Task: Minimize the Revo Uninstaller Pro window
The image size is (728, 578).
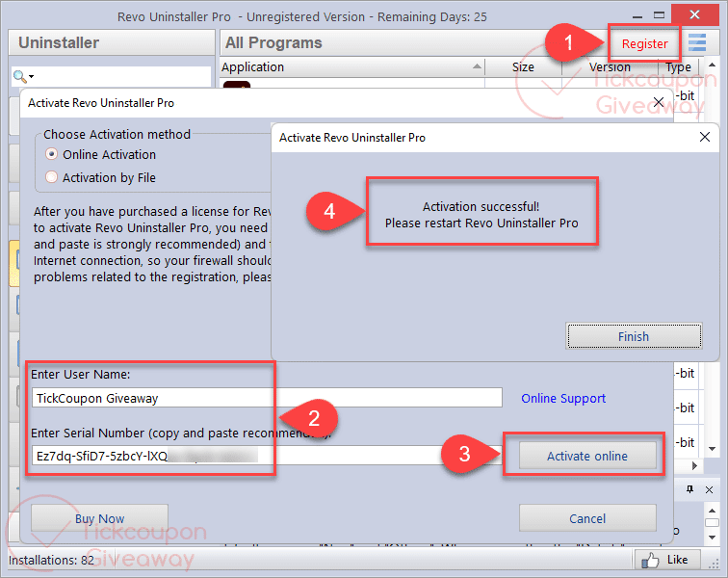Action: pyautogui.click(x=637, y=15)
